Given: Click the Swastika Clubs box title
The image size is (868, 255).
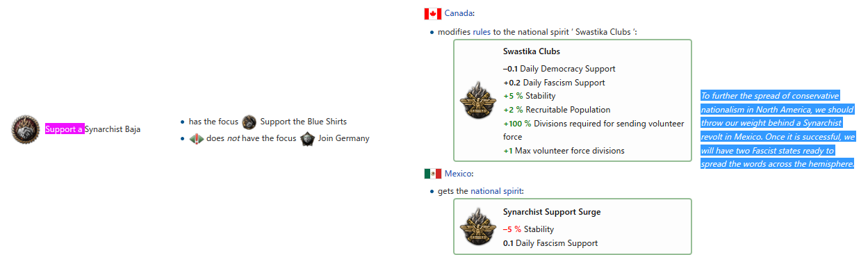Looking at the screenshot, I should pos(532,51).
